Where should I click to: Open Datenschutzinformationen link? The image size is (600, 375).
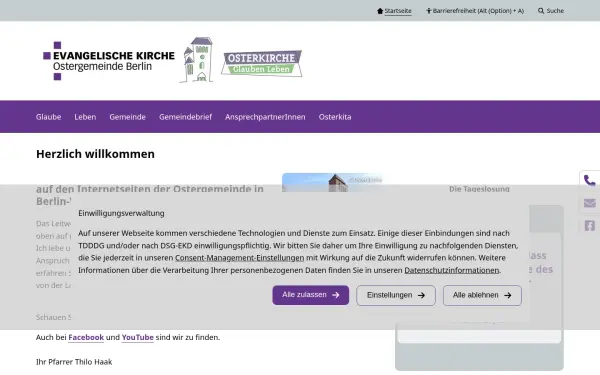(x=452, y=270)
